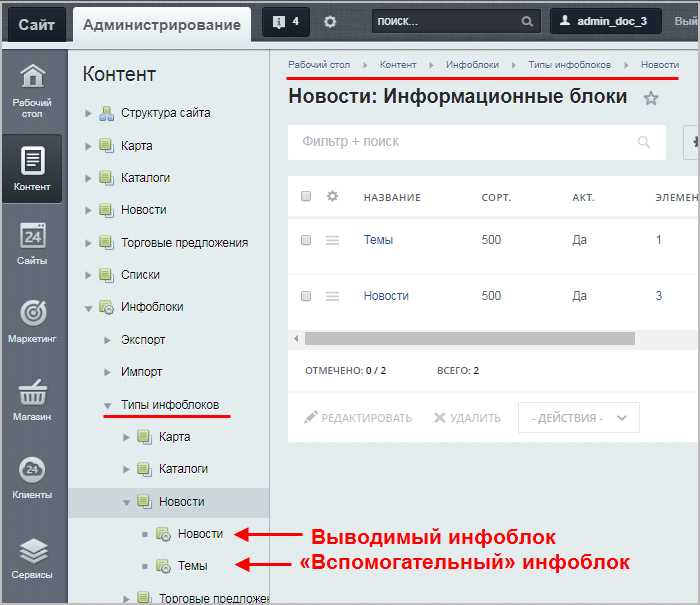Click the X icon of Удалить
700x605 pixels.
click(x=440, y=418)
